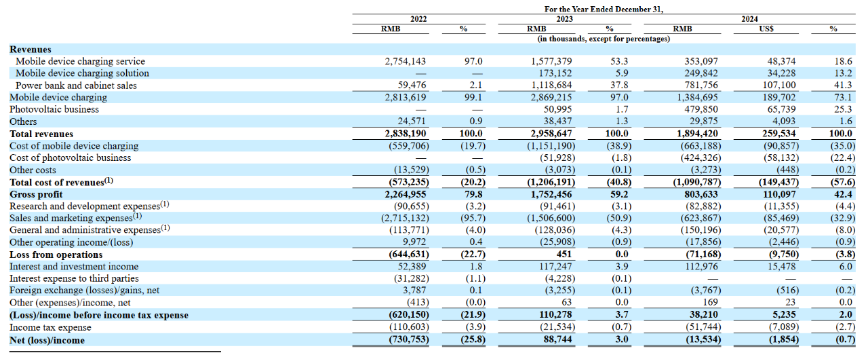Click footnote marker beside Total cost of revenues
This screenshot has width=868, height=355.
(111, 181)
